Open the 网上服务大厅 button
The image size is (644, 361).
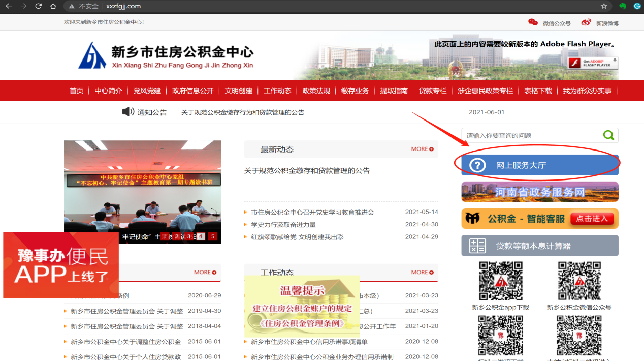[x=539, y=165]
